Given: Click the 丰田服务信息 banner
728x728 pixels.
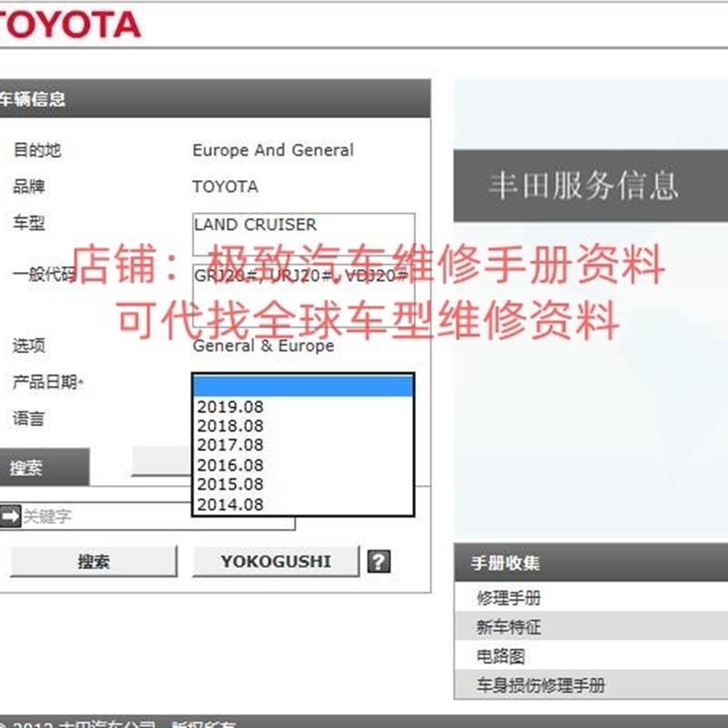Looking at the screenshot, I should pos(591,186).
